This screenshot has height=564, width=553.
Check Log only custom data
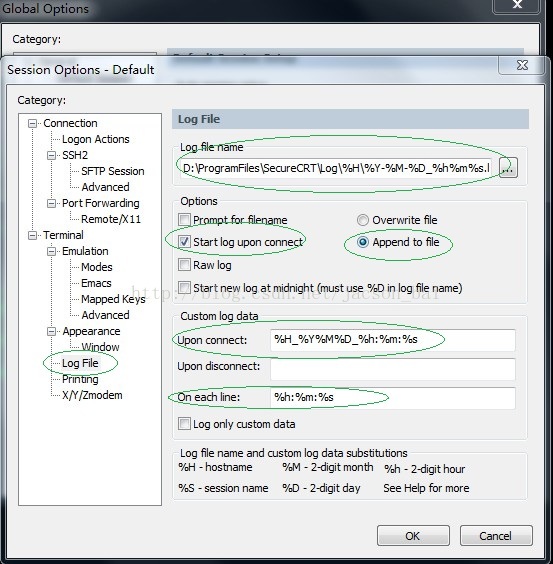point(184,424)
